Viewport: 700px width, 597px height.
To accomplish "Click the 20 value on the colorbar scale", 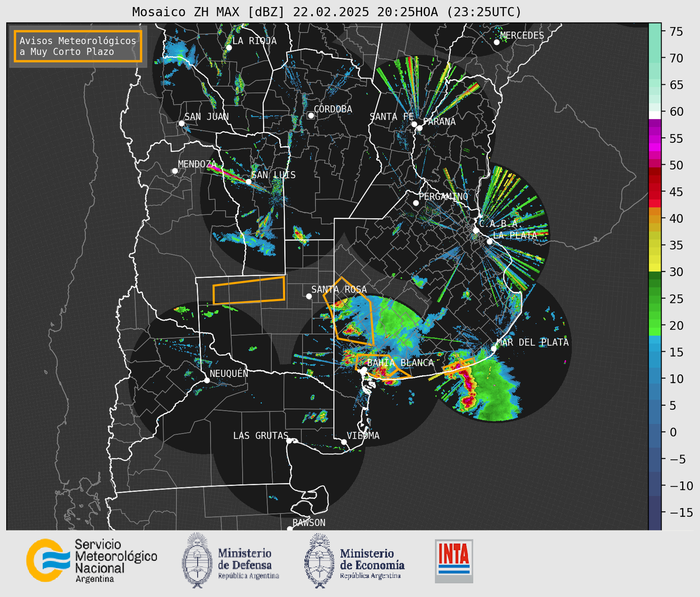I will pyautogui.click(x=676, y=325).
